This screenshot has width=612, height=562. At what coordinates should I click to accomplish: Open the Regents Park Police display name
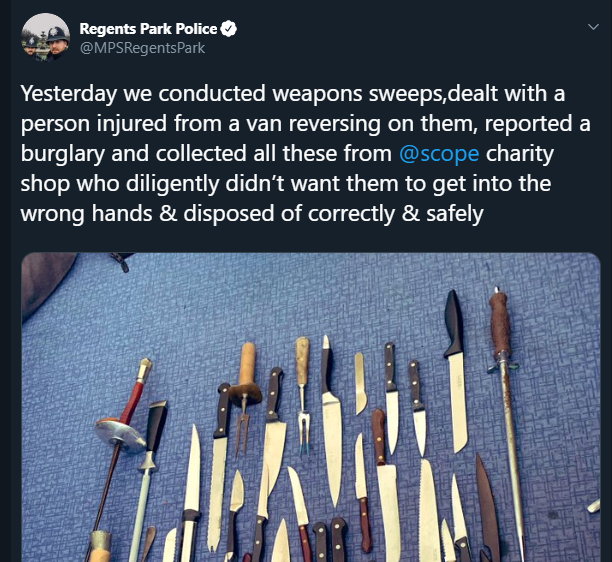pyautogui.click(x=148, y=28)
